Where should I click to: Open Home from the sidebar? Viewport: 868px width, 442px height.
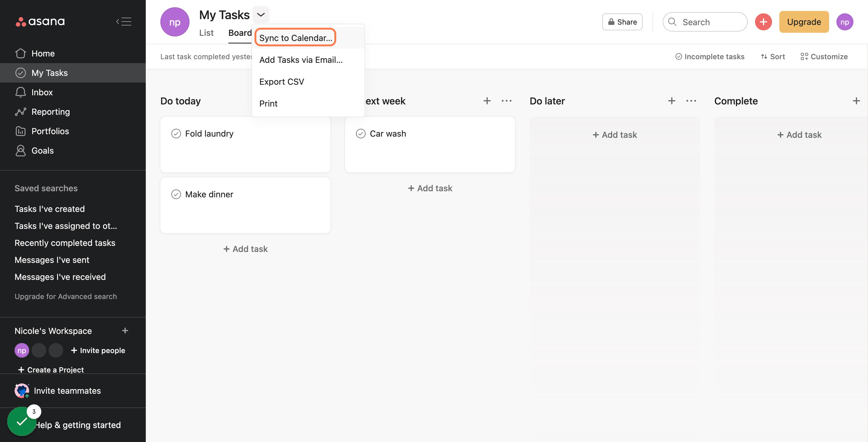click(x=73, y=53)
